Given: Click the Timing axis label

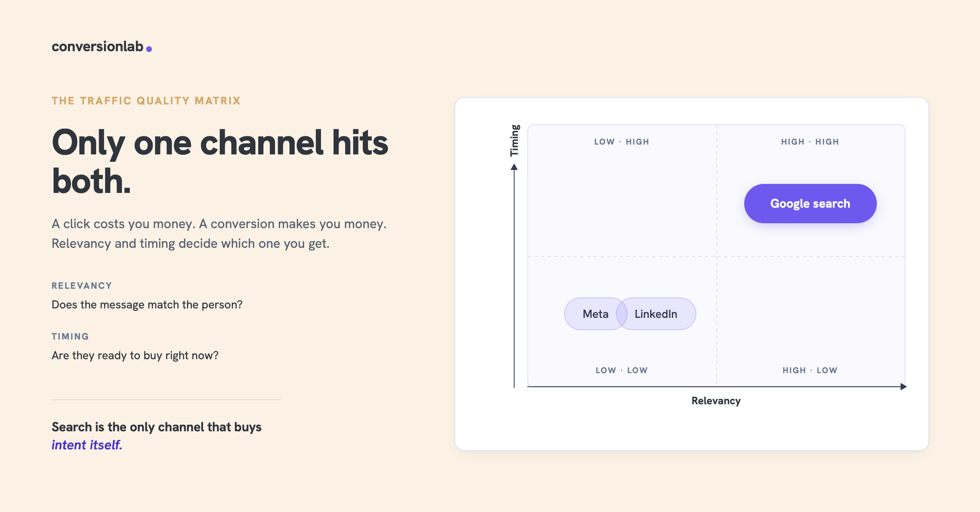Looking at the screenshot, I should (x=515, y=140).
